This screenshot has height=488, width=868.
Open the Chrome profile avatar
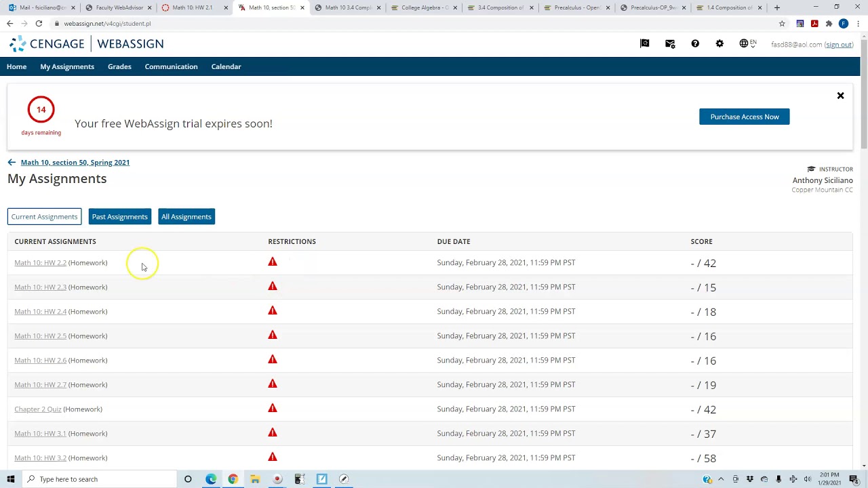pyautogui.click(x=843, y=23)
